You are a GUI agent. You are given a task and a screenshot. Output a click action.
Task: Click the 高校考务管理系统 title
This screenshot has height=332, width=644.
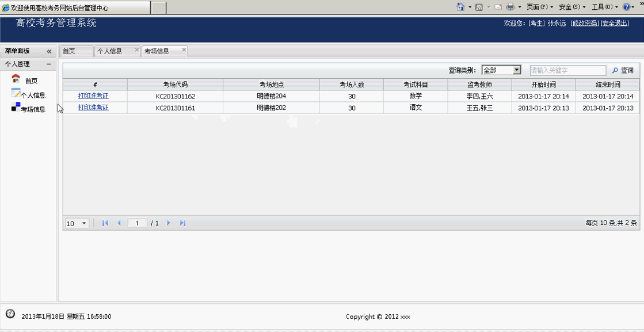click(56, 23)
